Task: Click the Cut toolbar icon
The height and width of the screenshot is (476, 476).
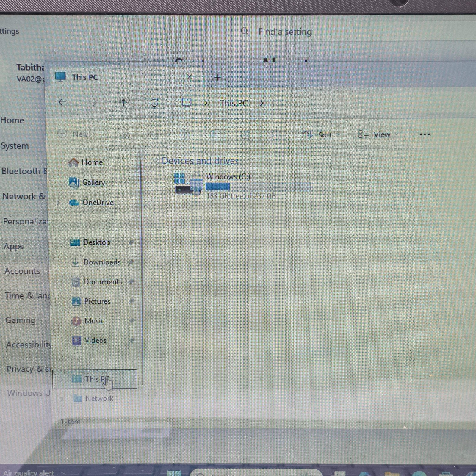Action: 124,134
